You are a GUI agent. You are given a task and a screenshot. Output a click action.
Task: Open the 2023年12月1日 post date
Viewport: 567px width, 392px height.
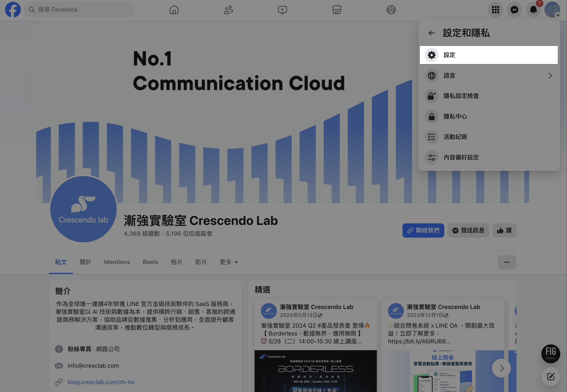(425, 315)
